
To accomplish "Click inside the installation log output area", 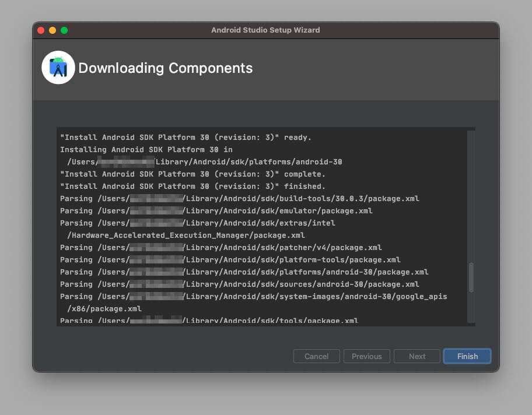I will (x=262, y=227).
